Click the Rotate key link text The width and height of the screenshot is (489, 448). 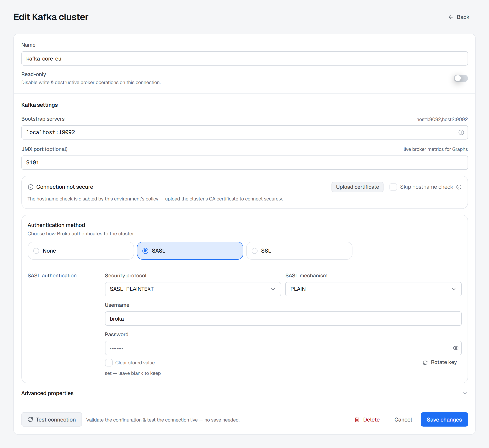coord(444,362)
